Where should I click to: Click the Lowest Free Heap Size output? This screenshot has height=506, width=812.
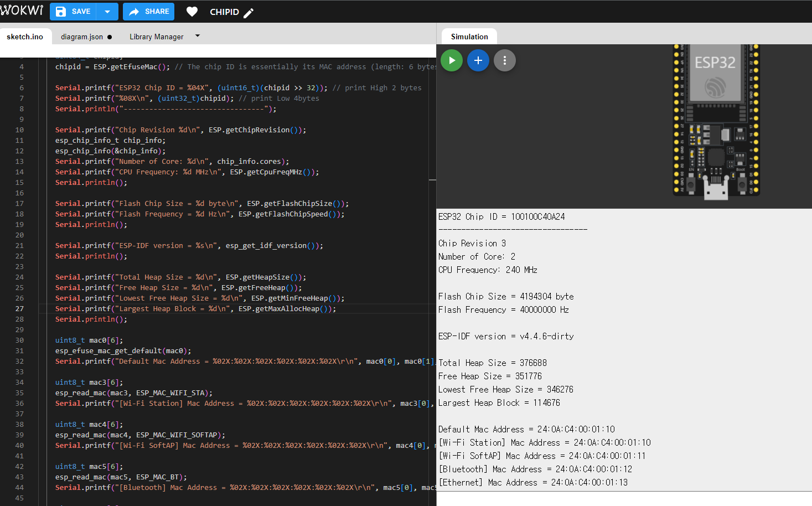[x=506, y=389]
